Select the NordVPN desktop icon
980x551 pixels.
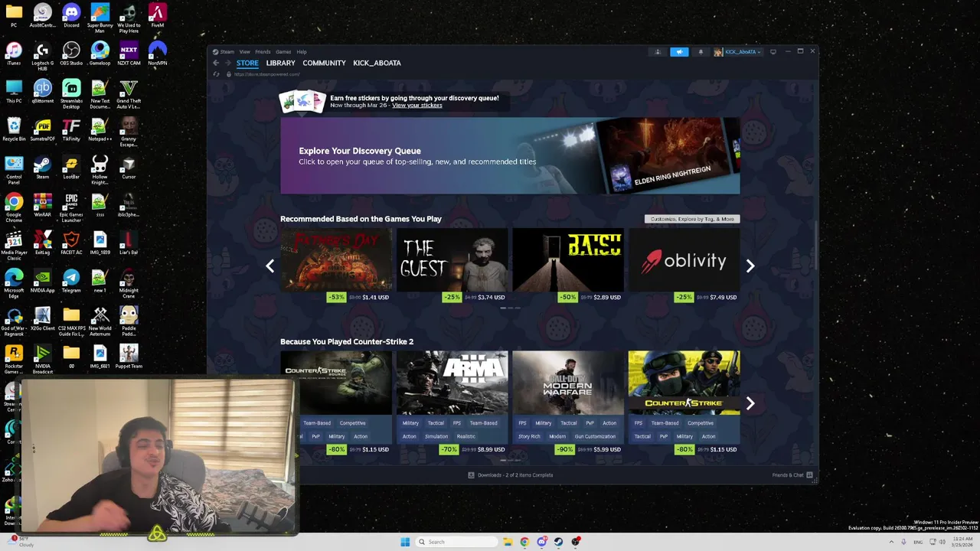pos(158,54)
